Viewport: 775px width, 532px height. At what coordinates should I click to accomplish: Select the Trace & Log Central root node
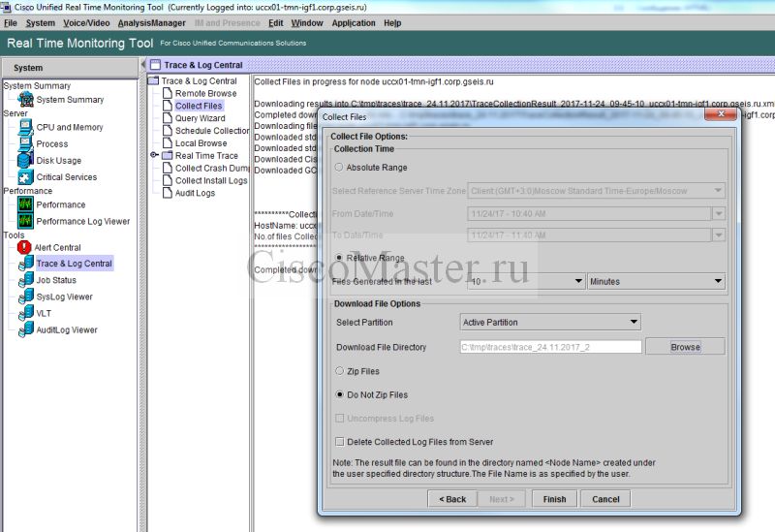pos(199,80)
